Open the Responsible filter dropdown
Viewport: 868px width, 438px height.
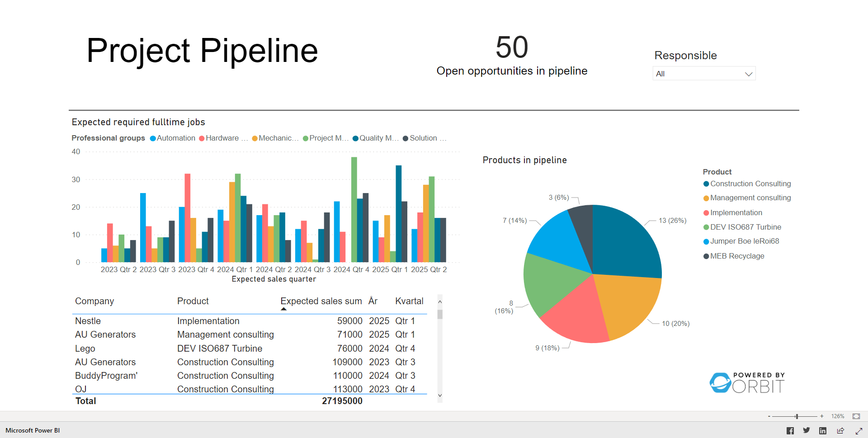[x=748, y=73]
